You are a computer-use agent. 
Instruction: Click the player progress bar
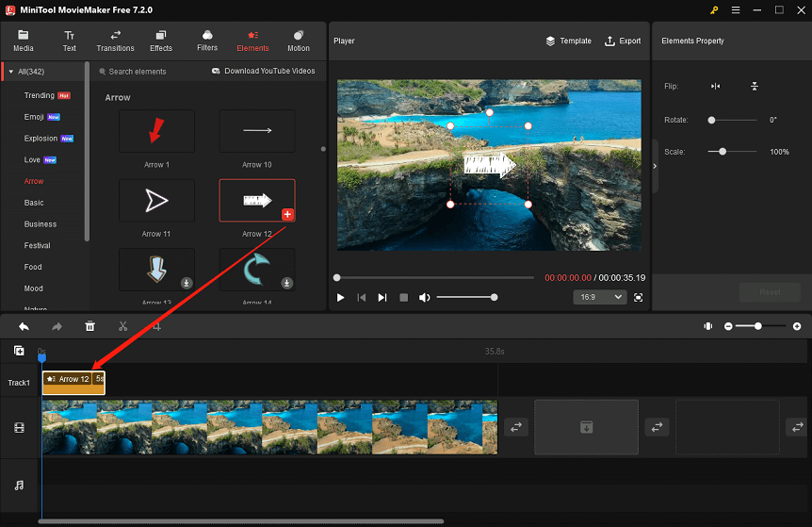(435, 278)
